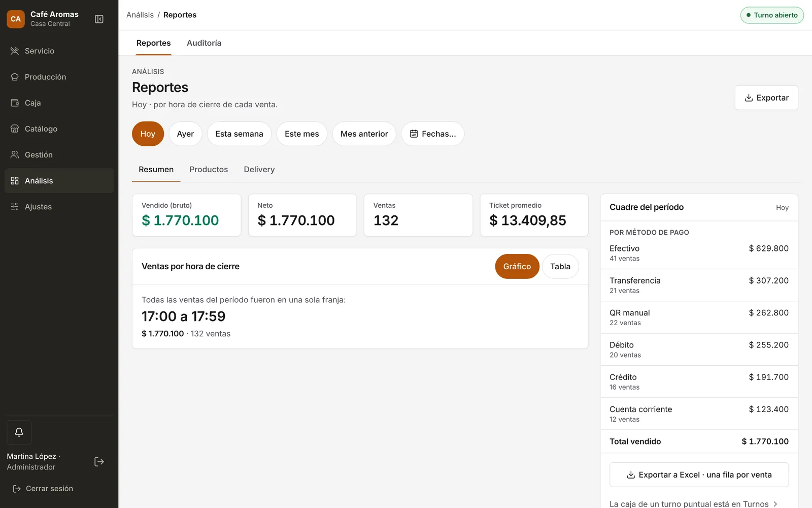Collapse the sidebar panel icon
Screen dimensions: 812x508
pyautogui.click(x=99, y=19)
